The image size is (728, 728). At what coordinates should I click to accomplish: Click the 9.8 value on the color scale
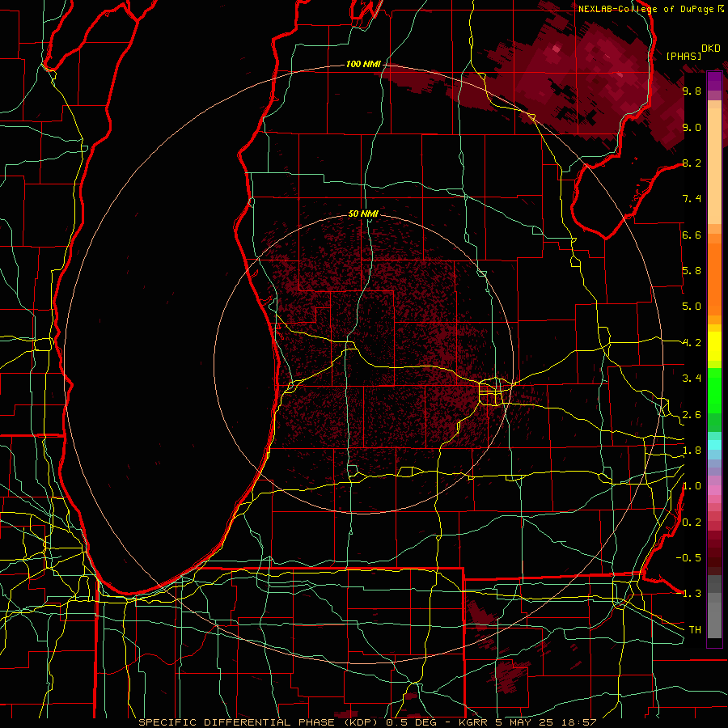692,91
